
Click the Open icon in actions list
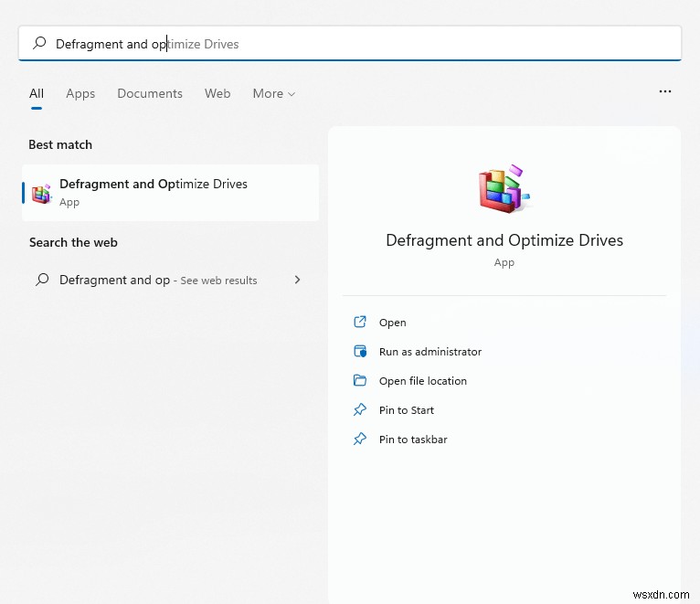pyautogui.click(x=360, y=322)
